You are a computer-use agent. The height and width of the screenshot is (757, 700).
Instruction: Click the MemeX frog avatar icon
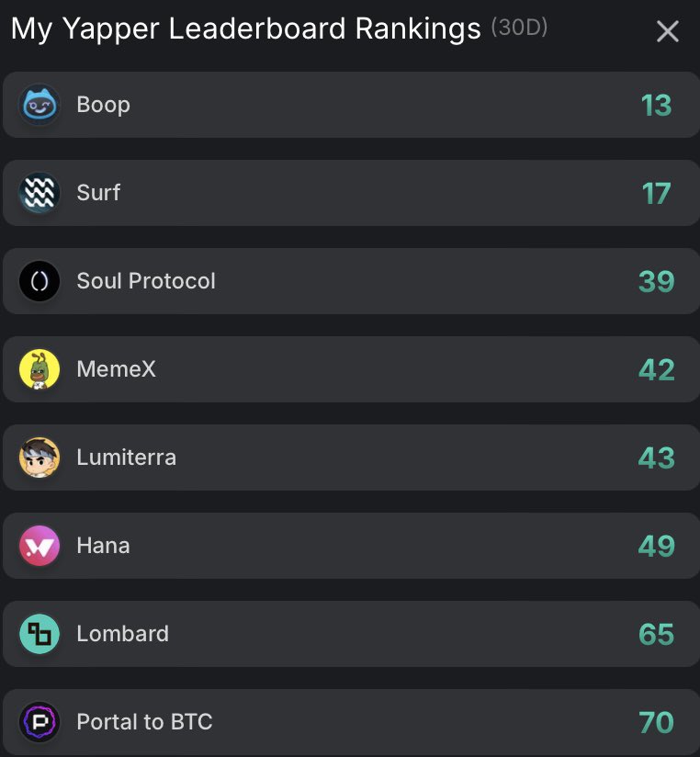coord(40,369)
